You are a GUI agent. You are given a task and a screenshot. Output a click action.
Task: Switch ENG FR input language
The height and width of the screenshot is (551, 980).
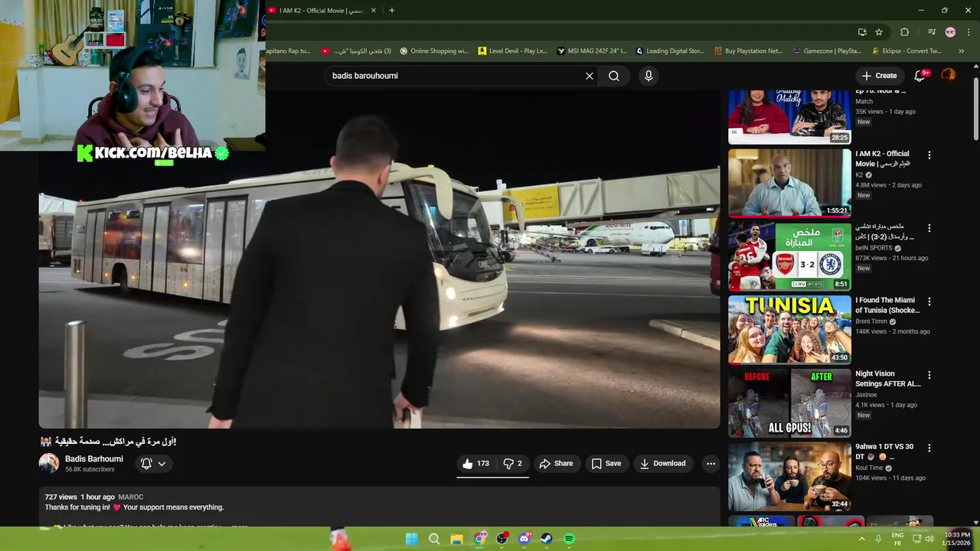[x=897, y=539]
